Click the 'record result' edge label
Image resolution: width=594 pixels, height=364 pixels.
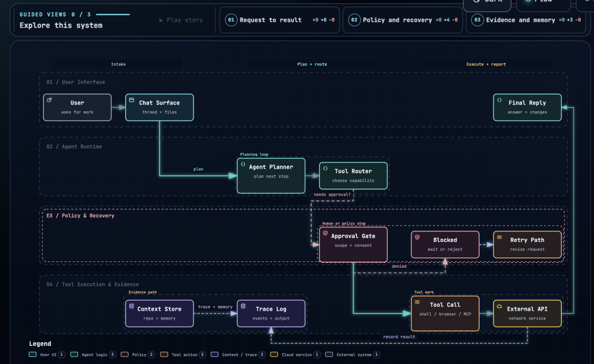(x=399, y=337)
